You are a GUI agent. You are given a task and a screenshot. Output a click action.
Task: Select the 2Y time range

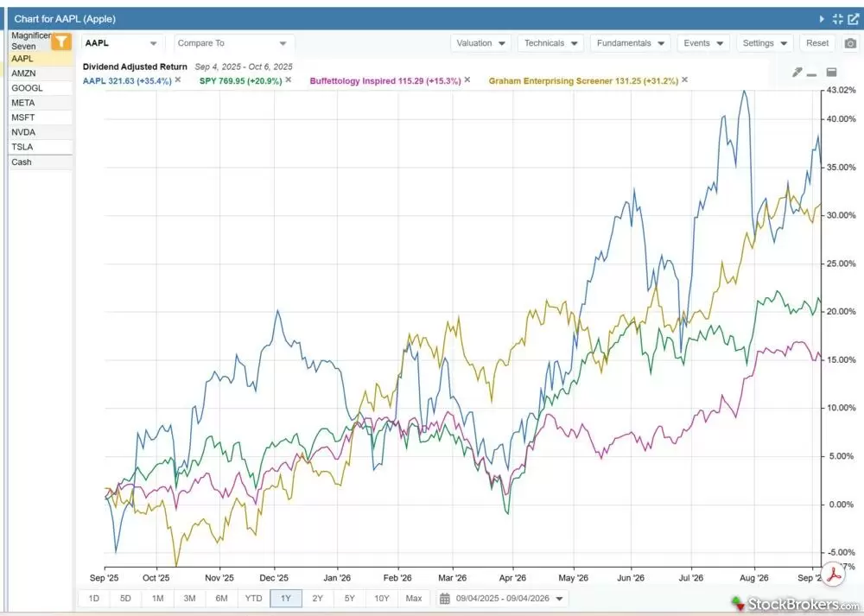pyautogui.click(x=317, y=599)
